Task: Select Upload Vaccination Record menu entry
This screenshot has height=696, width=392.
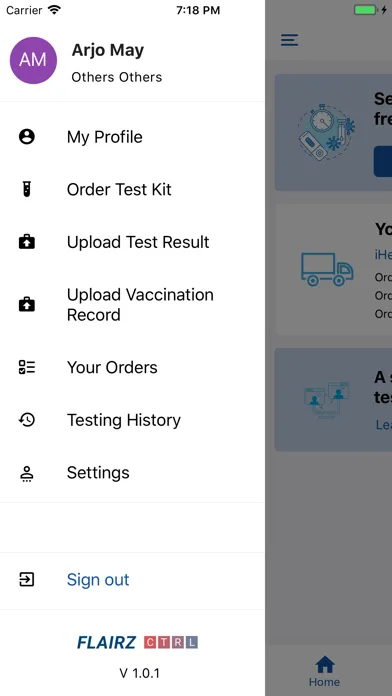Action: pyautogui.click(x=132, y=304)
